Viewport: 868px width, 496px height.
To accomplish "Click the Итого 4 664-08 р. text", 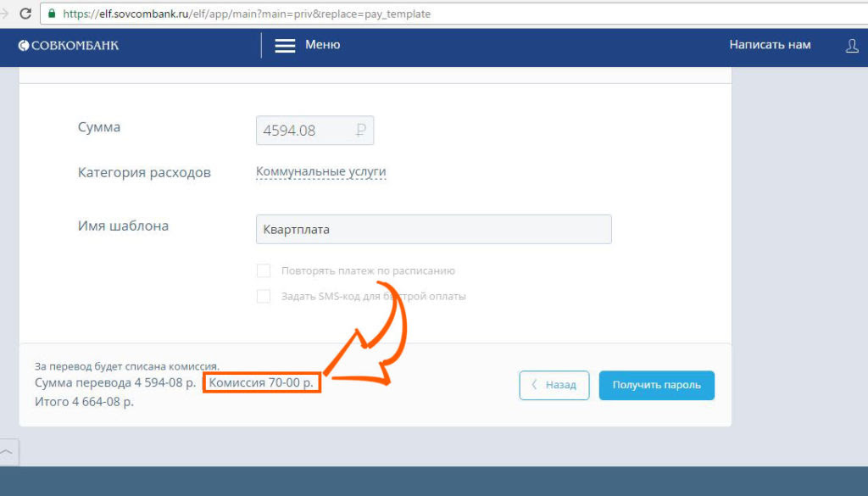I will [84, 402].
